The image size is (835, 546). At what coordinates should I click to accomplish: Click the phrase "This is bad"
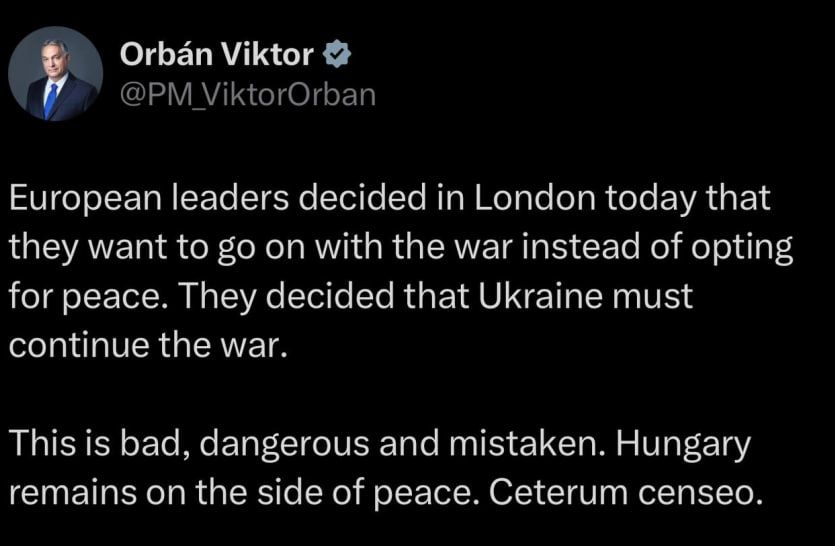100,444
